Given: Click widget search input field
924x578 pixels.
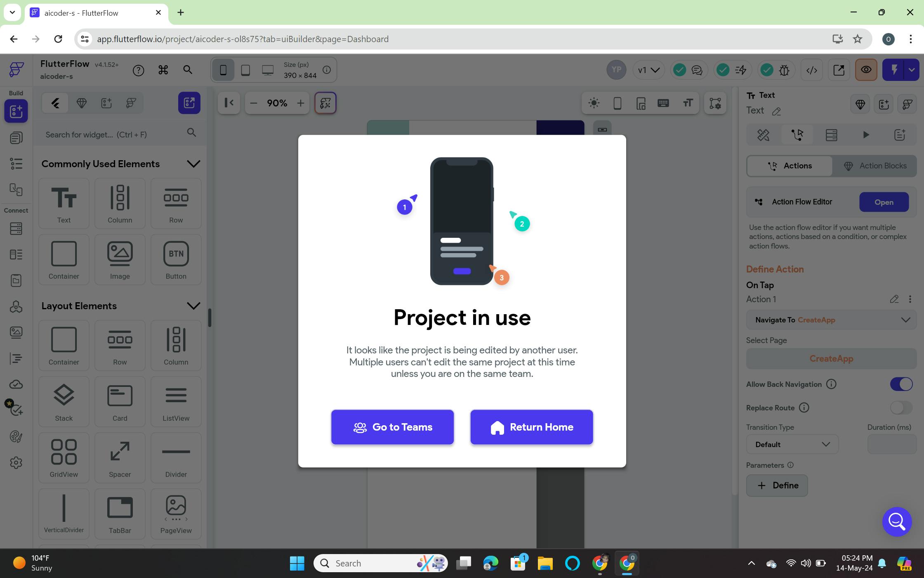Looking at the screenshot, I should (x=120, y=134).
